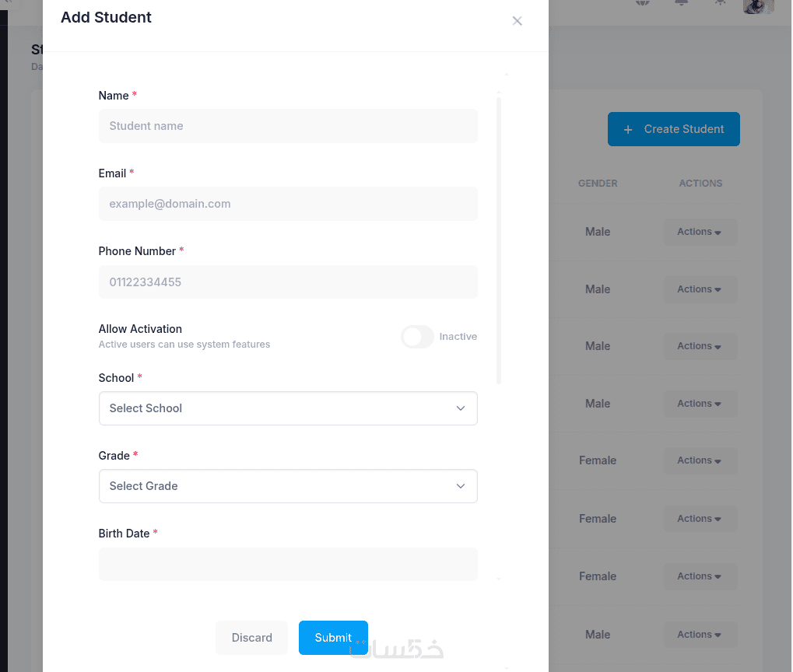The image size is (793, 672).
Task: Open the user profile avatar
Action: 758,5
